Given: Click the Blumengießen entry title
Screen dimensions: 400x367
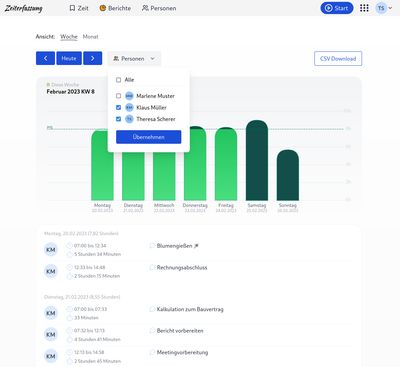Looking at the screenshot, I should point(175,246).
